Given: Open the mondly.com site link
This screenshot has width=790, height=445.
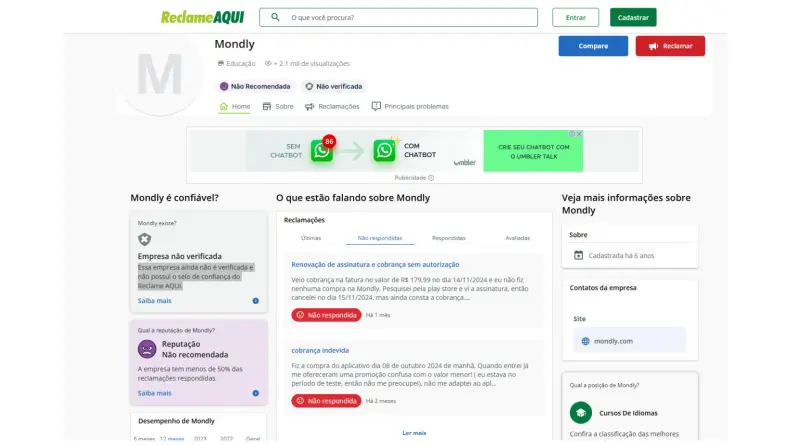Looking at the screenshot, I should (629, 341).
